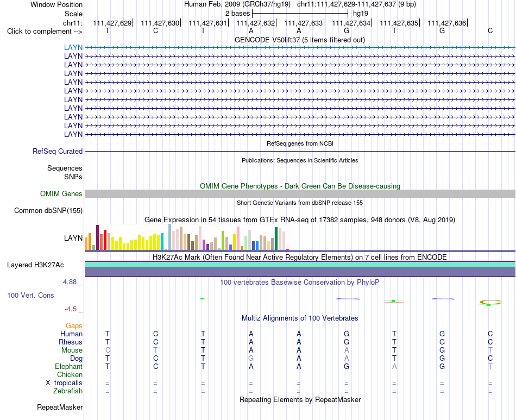Click the Sequences track label
The width and height of the screenshot is (516, 420).
click(65, 168)
